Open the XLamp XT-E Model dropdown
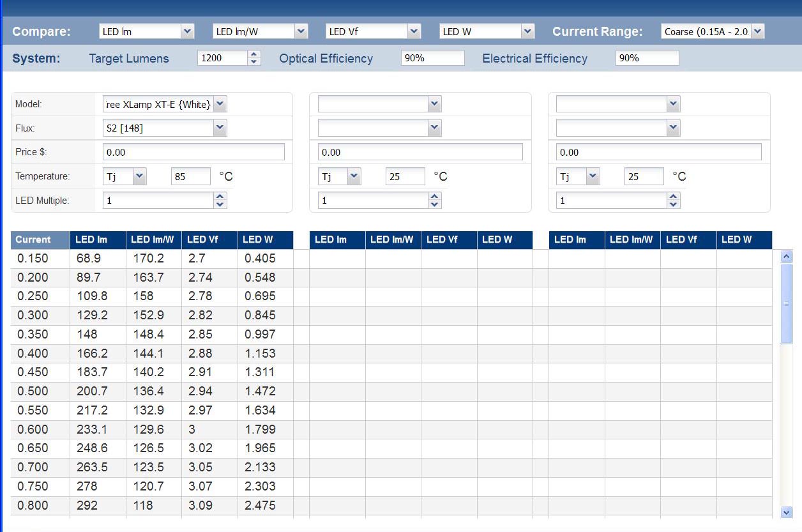This screenshot has height=532, width=802. [220, 104]
